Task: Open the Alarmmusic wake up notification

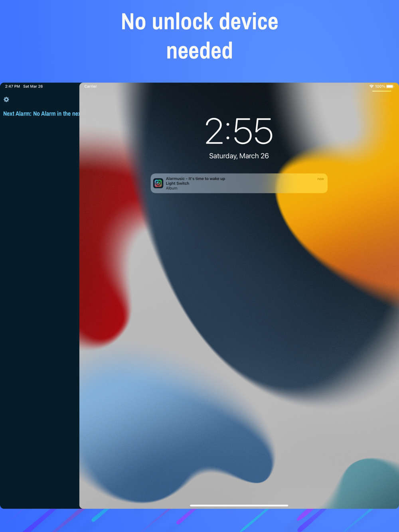Action: (x=239, y=183)
